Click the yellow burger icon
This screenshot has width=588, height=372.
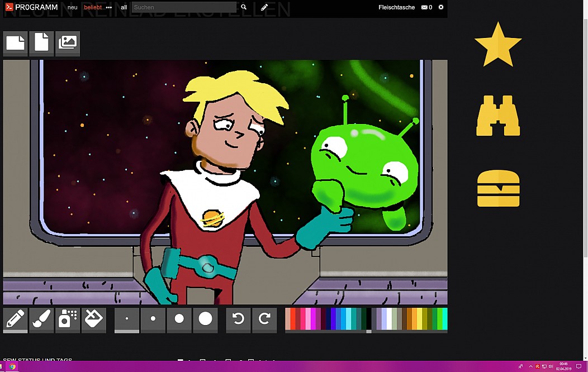pyautogui.click(x=498, y=188)
